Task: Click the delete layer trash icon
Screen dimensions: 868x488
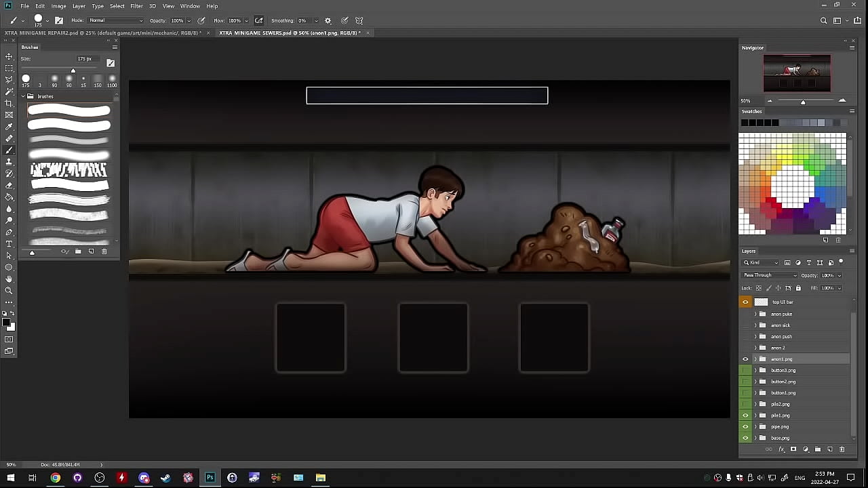Action: [x=842, y=449]
